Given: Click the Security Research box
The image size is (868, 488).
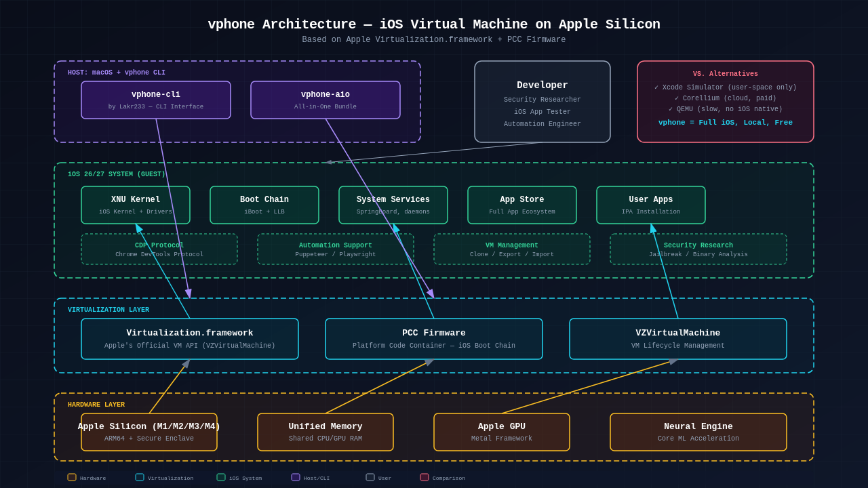Looking at the screenshot, I should [x=698, y=249].
